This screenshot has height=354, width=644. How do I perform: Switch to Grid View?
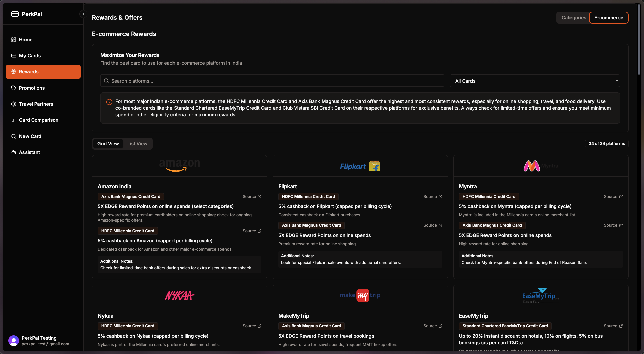click(108, 144)
